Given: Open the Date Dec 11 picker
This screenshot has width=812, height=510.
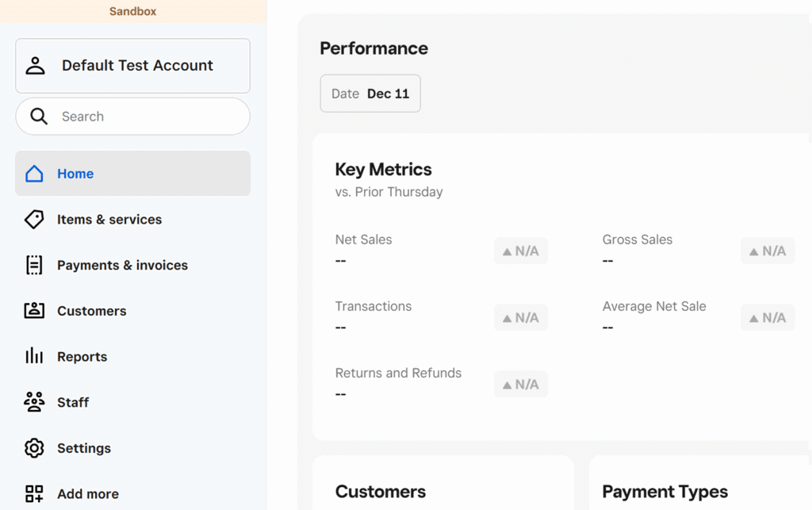Looking at the screenshot, I should (370, 94).
